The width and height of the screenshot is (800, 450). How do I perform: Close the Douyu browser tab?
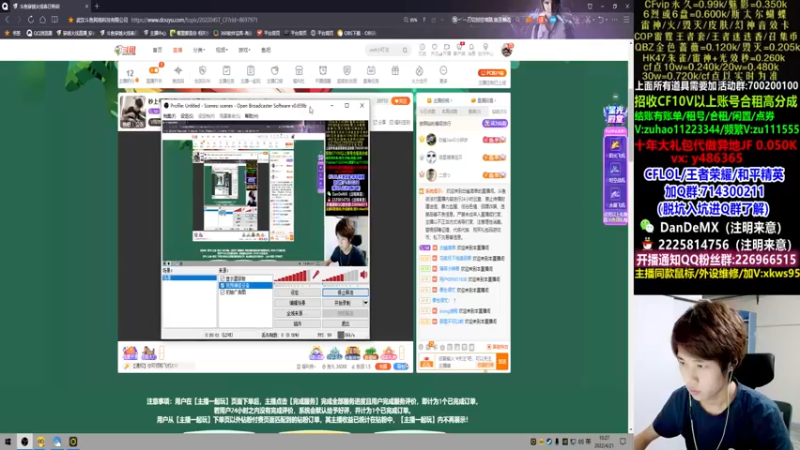point(87,6)
